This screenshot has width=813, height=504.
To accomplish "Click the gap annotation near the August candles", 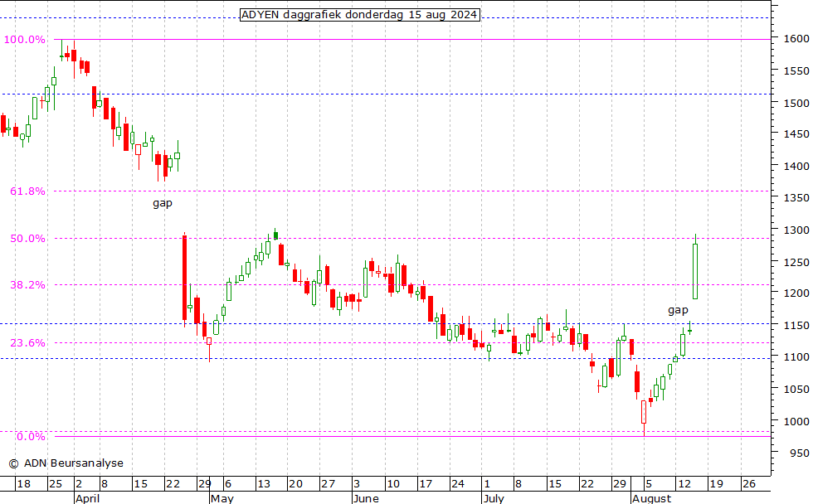I will pyautogui.click(x=678, y=310).
